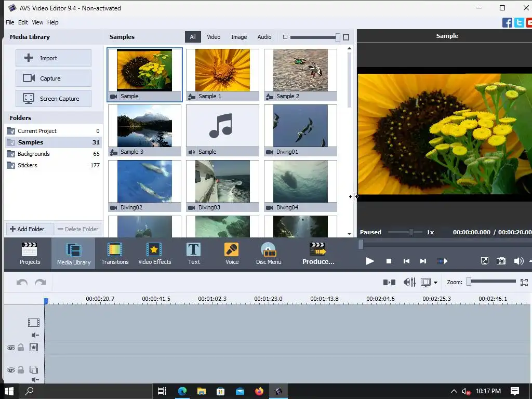Click the detach preview window icon
Viewport: 532px width, 399px height.
click(x=485, y=261)
